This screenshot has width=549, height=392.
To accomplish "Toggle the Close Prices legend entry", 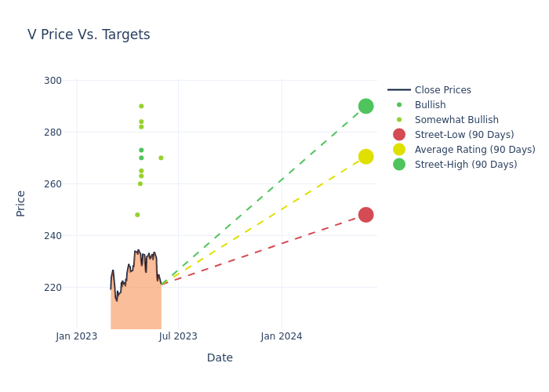I will tap(442, 90).
